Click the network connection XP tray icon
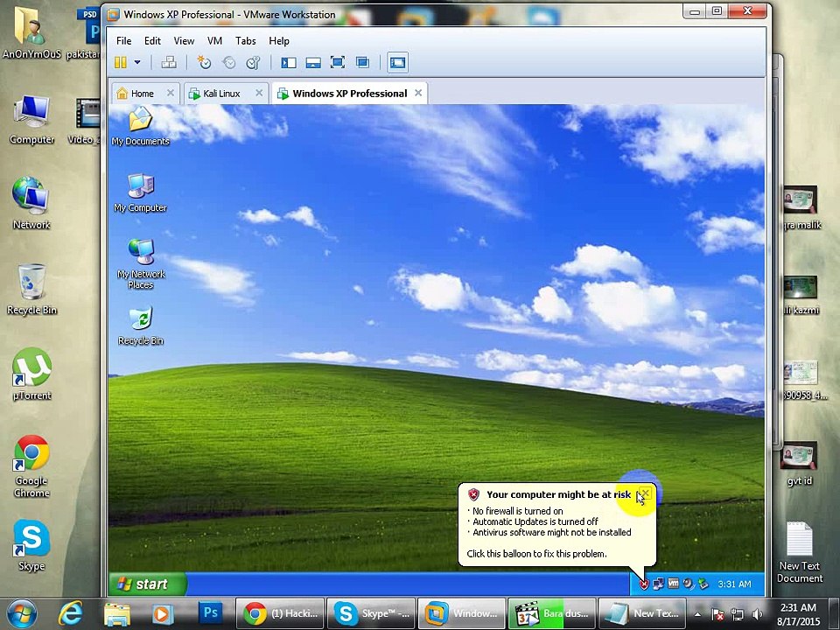 pyautogui.click(x=658, y=584)
